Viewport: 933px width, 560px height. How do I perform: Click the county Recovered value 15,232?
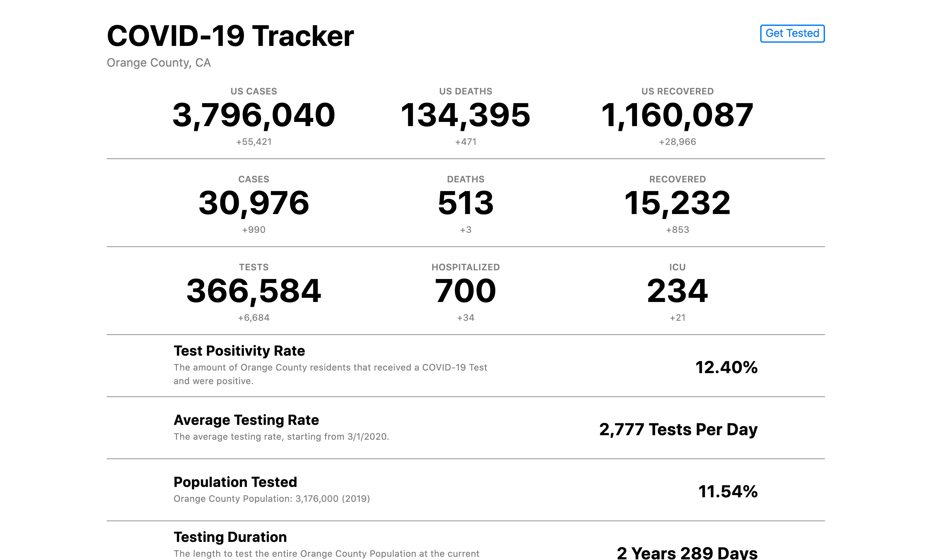[x=677, y=203]
